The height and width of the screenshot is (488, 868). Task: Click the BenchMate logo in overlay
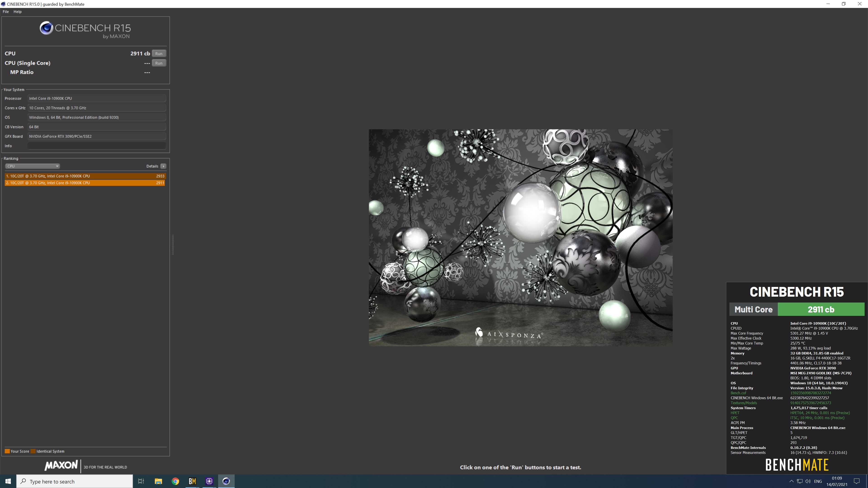click(x=797, y=465)
